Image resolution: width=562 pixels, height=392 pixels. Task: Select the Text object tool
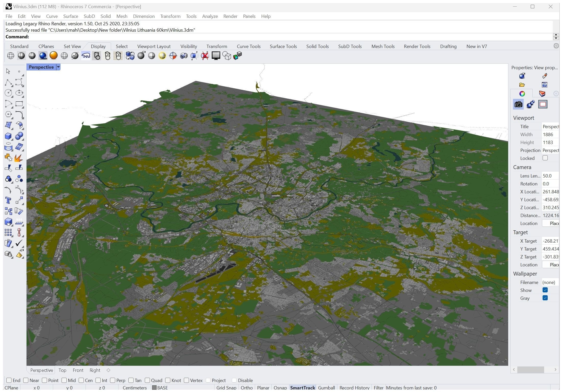[x=8, y=200]
